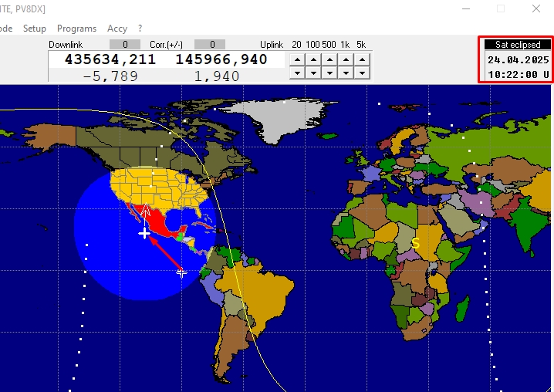Close the SatPC32 window
The height and width of the screenshot is (392, 554).
(x=536, y=8)
